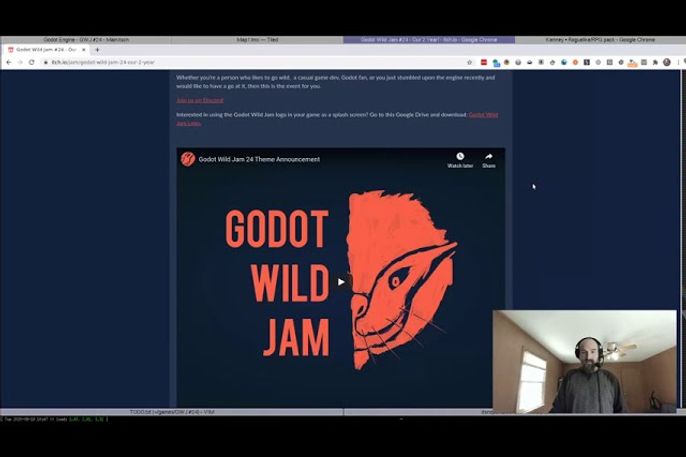Screen dimensions: 686x457
Task: Open the puzzle-piece Extensions menu
Action: pos(655,63)
